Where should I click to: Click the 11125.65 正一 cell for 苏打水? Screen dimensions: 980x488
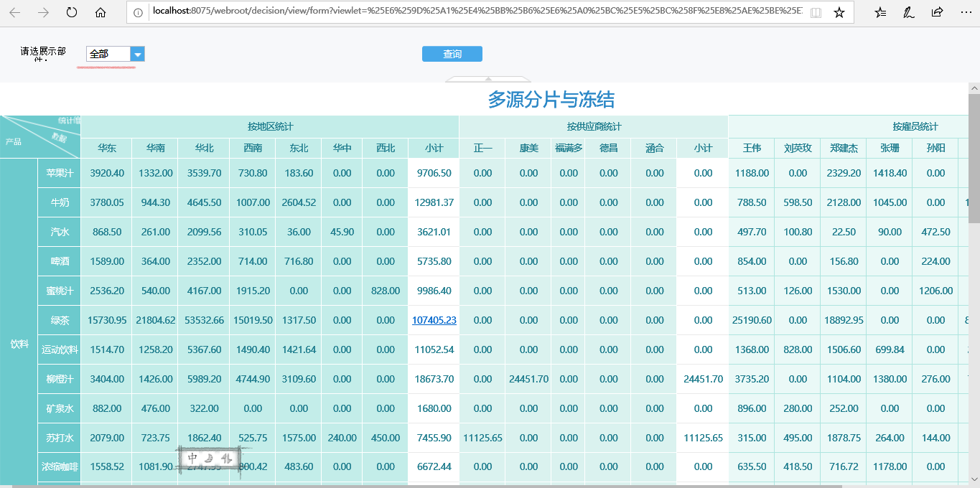482,438
